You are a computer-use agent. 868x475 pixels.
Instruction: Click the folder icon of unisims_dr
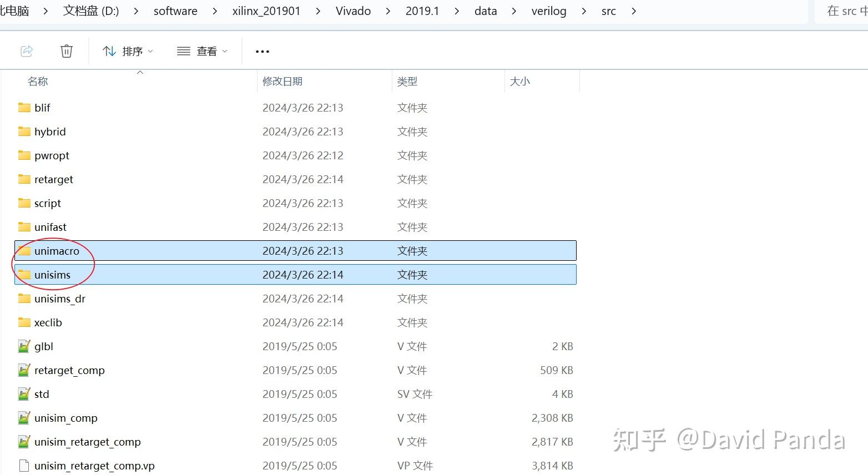[23, 298]
